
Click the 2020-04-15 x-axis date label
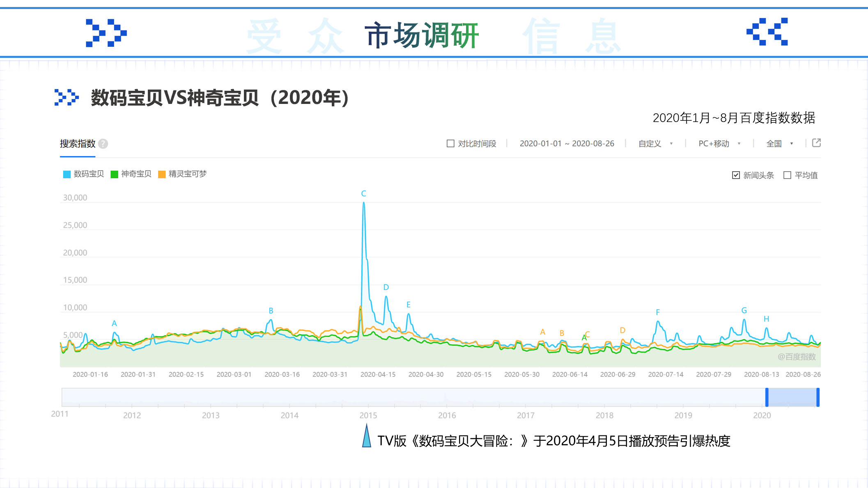click(378, 374)
